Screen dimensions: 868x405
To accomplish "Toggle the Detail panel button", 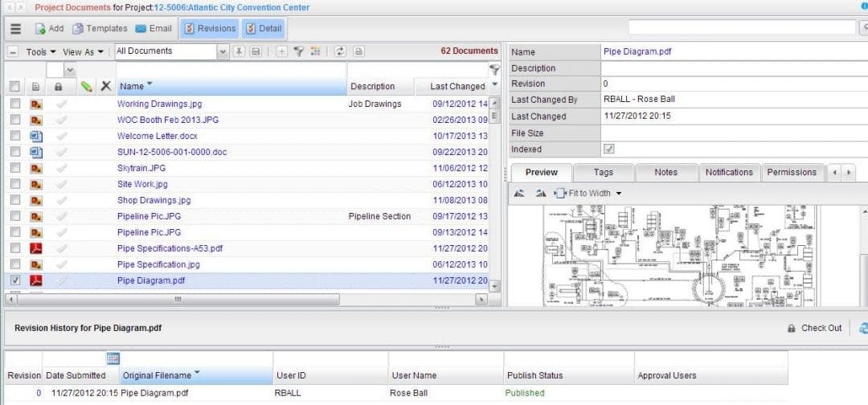I will pyautogui.click(x=263, y=28).
